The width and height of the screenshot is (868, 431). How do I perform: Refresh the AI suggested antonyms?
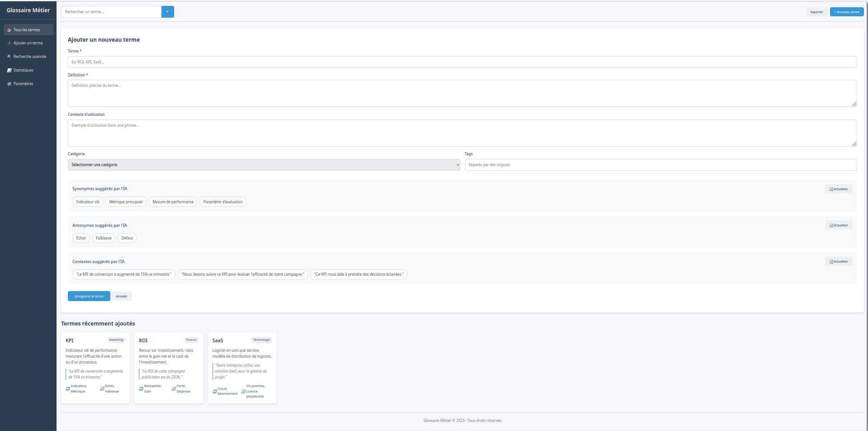point(838,225)
